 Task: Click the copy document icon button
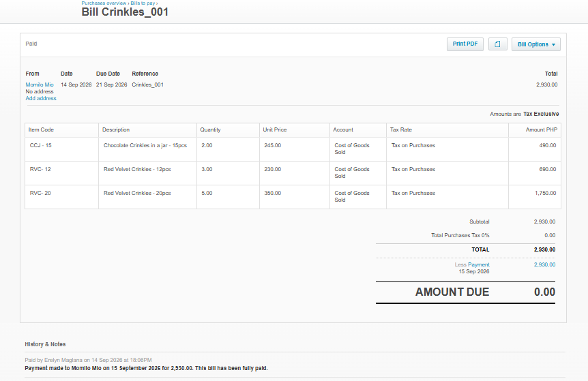tap(498, 44)
